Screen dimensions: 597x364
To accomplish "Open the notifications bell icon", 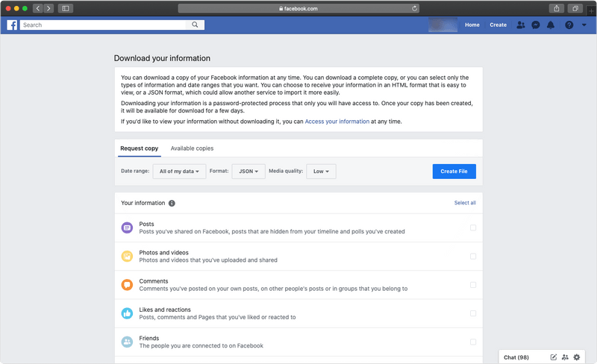I will [x=551, y=25].
